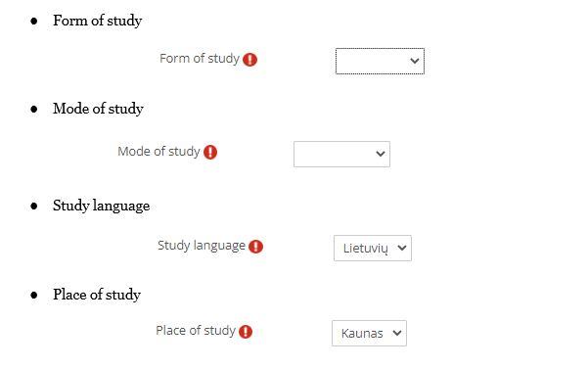Open the empty Mode of study select box
Image resolution: width=588 pixels, height=368 pixels.
(341, 154)
